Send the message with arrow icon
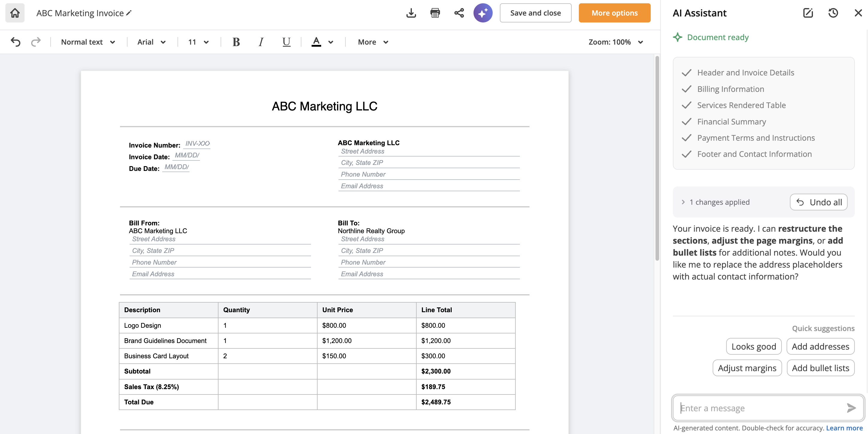Viewport: 868px width, 434px height. tap(851, 408)
